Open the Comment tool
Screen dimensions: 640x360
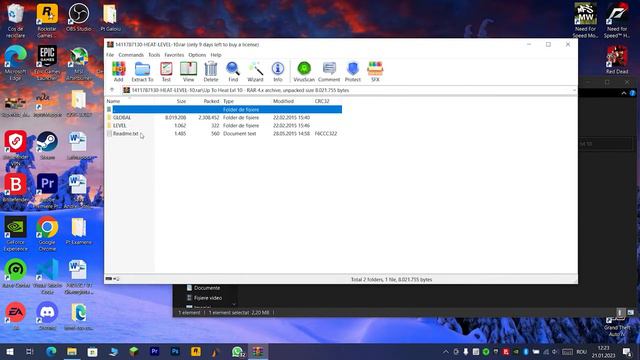click(x=329, y=71)
